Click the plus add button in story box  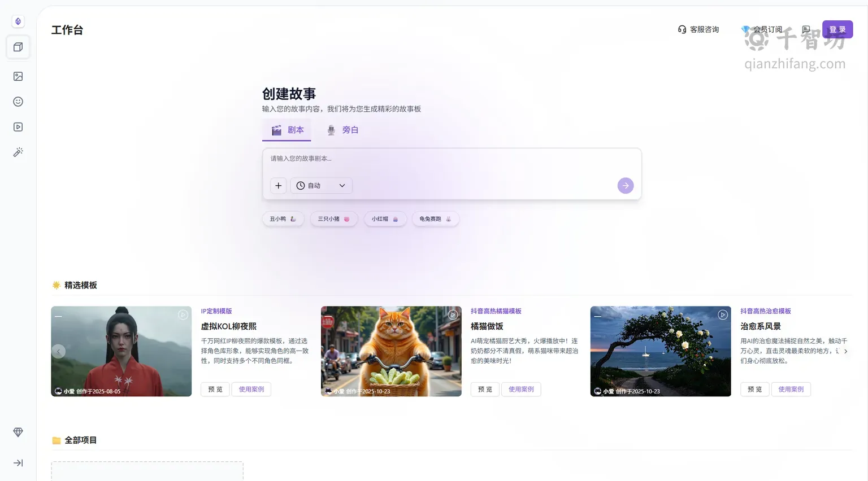[x=278, y=186]
